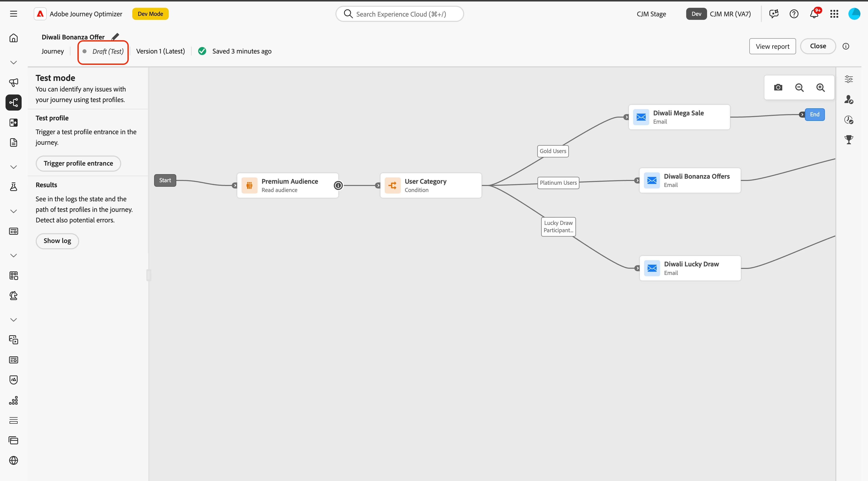This screenshot has width=868, height=481.
Task: Zoom out the journey canvas
Action: click(x=799, y=87)
